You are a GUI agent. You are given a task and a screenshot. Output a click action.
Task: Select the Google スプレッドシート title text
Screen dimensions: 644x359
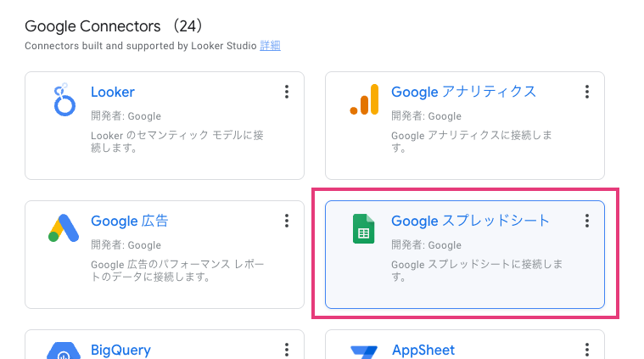[470, 221]
